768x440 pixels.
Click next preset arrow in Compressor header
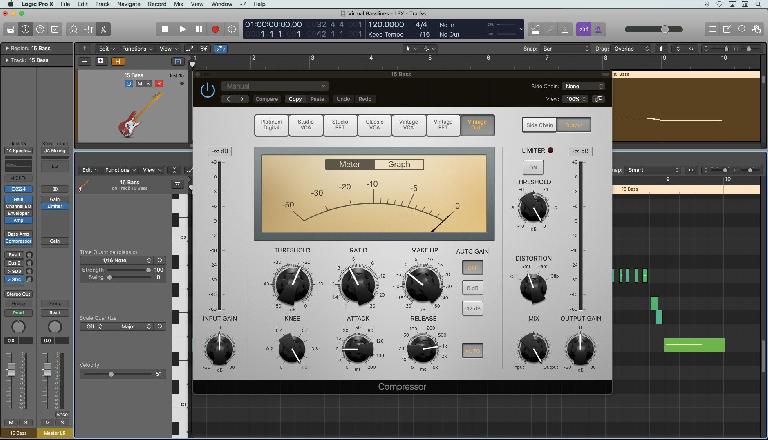tap(242, 99)
